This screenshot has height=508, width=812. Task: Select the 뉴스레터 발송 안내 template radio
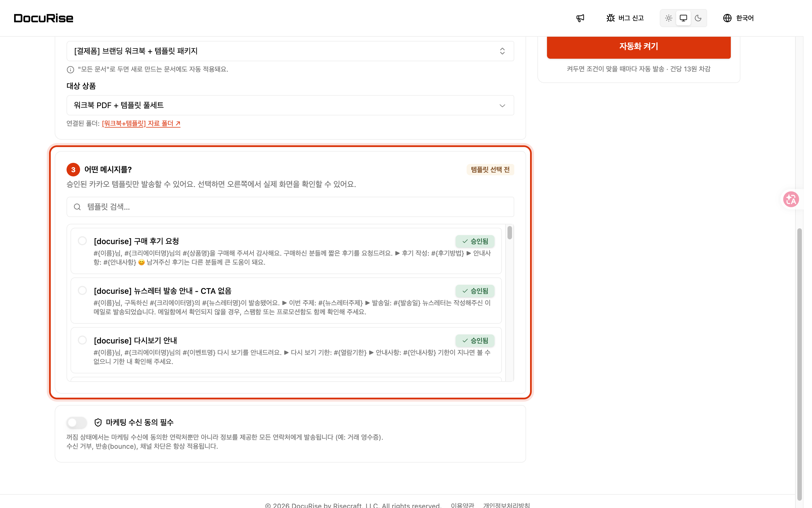pyautogui.click(x=82, y=291)
